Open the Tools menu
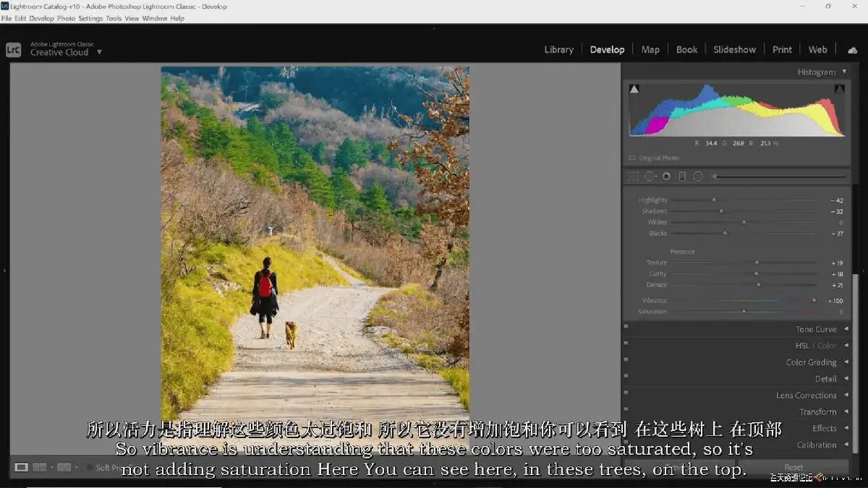868x488 pixels. click(x=114, y=18)
